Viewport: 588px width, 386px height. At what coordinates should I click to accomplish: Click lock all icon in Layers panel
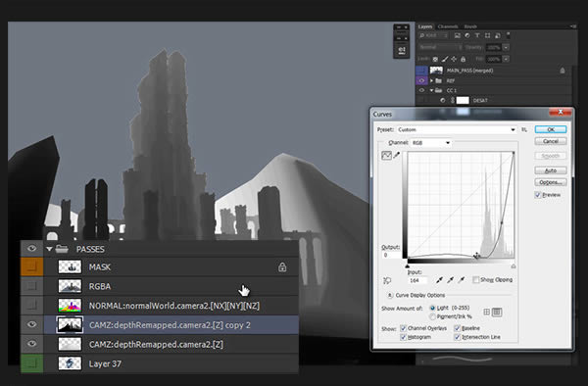click(464, 59)
